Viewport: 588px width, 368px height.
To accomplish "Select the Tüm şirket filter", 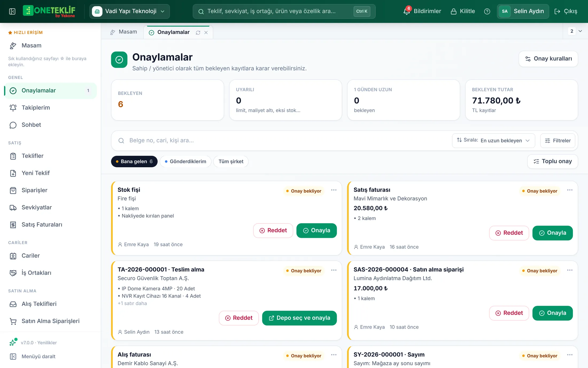I will [x=231, y=161].
